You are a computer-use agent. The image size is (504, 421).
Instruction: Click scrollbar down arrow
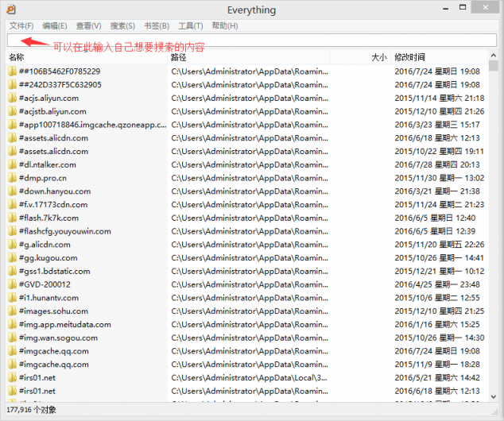coord(494,397)
